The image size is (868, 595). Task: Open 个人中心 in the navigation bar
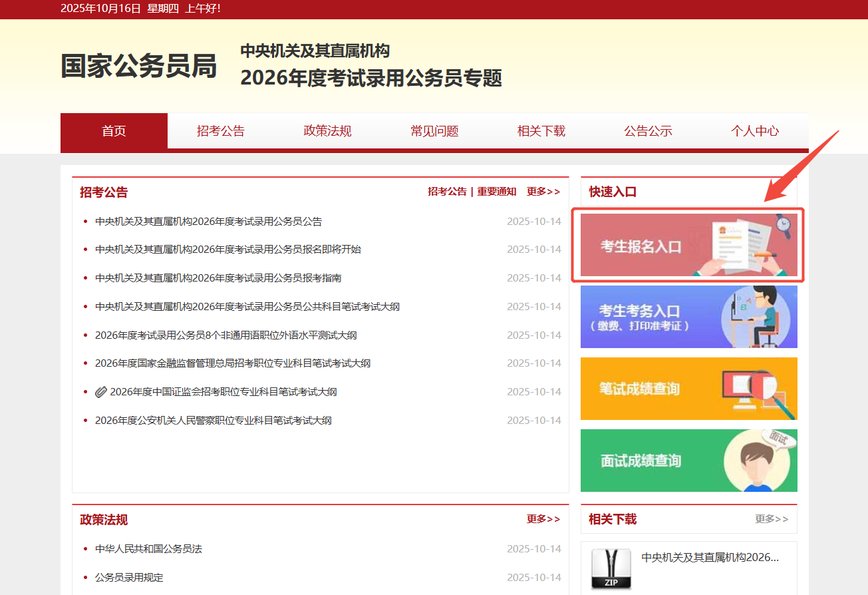(x=755, y=131)
